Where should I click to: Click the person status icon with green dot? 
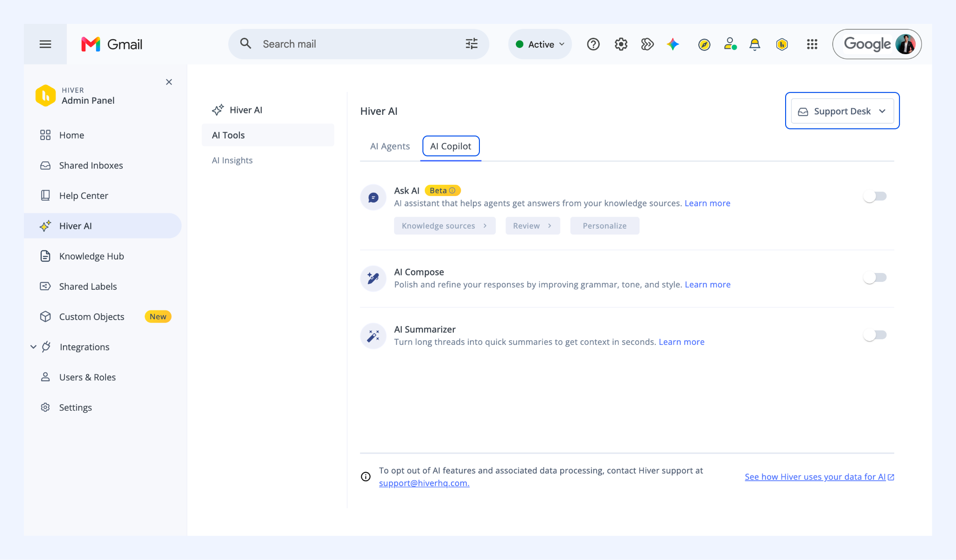[x=730, y=44]
